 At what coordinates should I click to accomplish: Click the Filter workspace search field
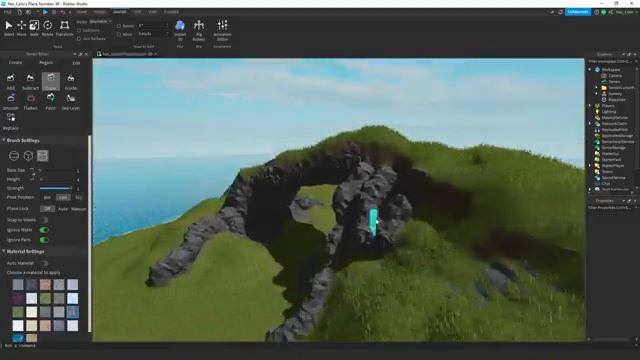611,62
